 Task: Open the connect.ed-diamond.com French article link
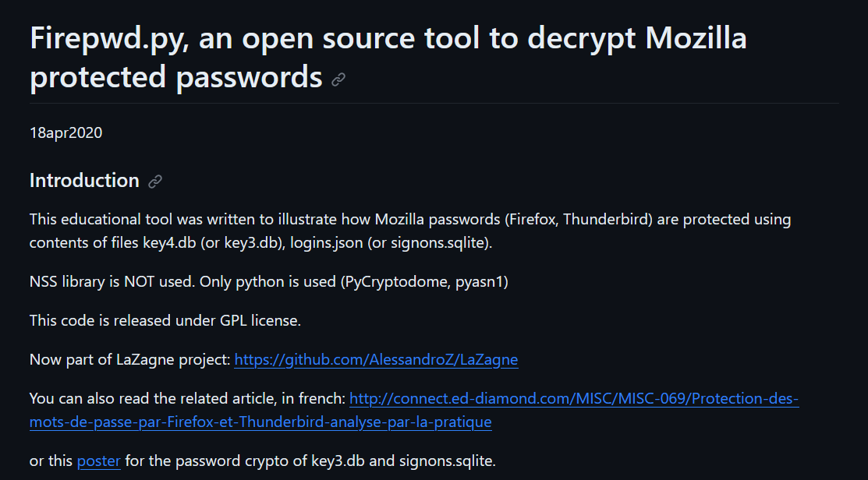coord(574,398)
